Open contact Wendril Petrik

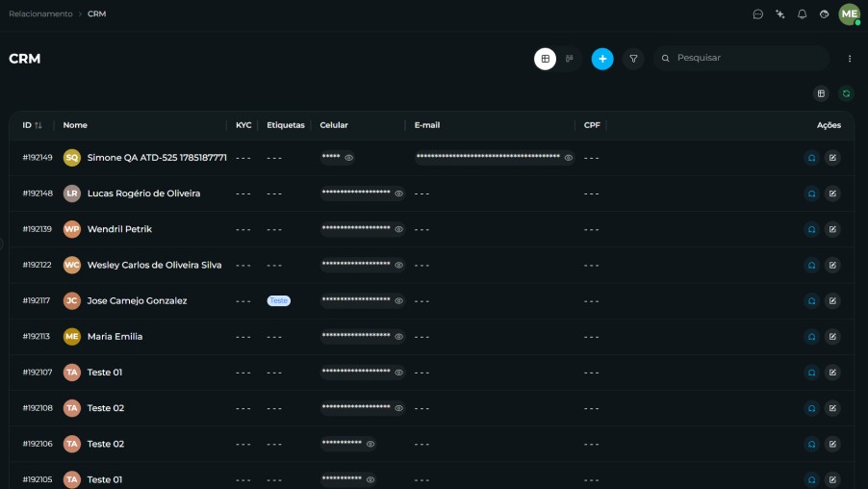(x=119, y=229)
